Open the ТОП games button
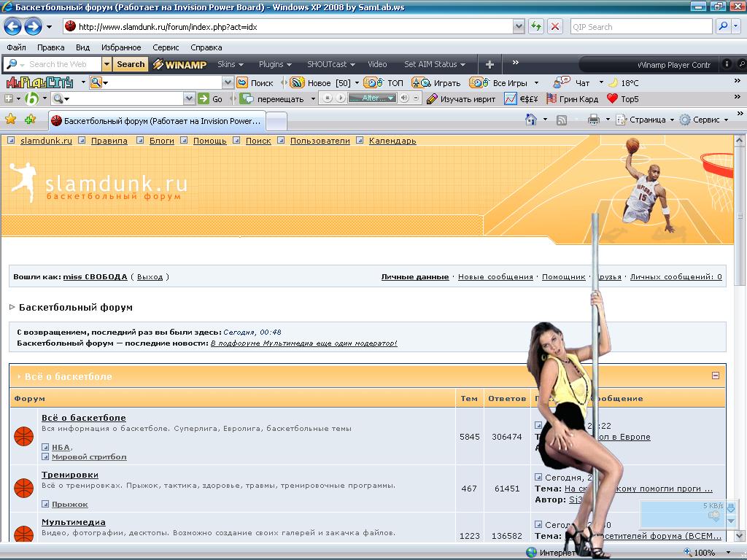This screenshot has width=747, height=560. tap(384, 83)
